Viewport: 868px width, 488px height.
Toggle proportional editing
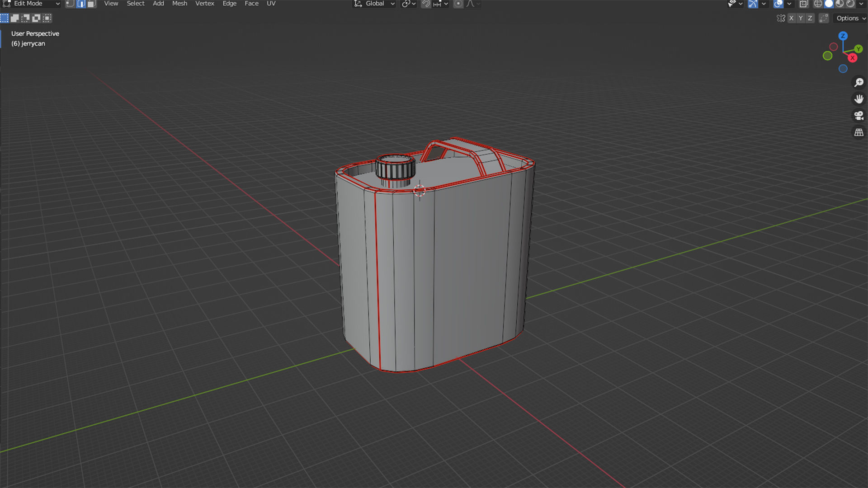tap(458, 4)
